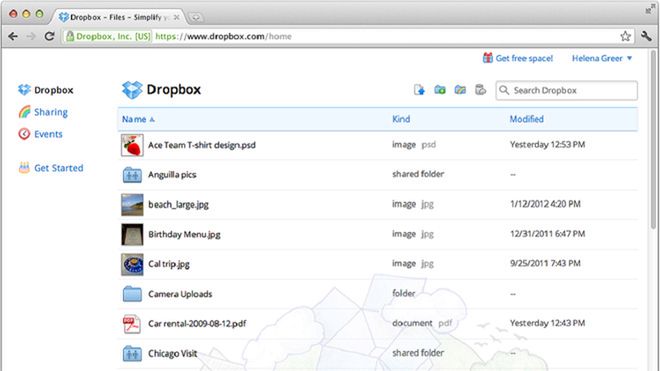Image resolution: width=660 pixels, height=371 pixels.
Task: Click the beach_large.jpg thumbnail
Action: pos(132,205)
